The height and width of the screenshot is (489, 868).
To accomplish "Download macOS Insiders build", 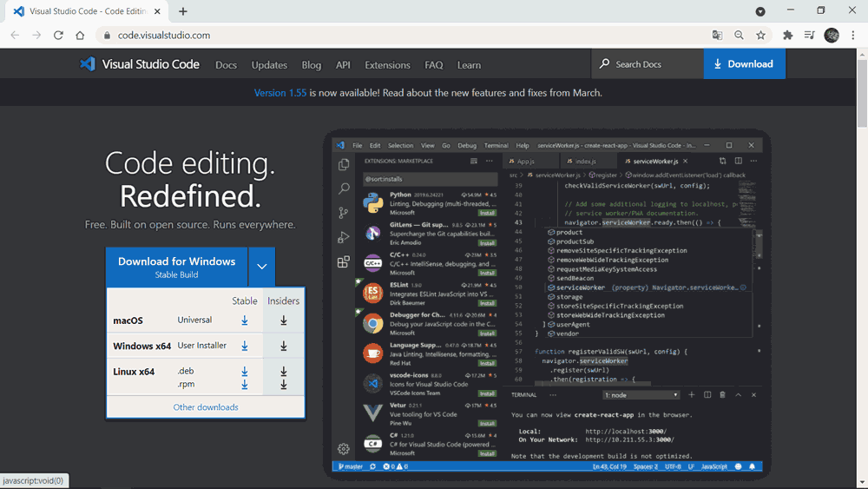I will (284, 320).
